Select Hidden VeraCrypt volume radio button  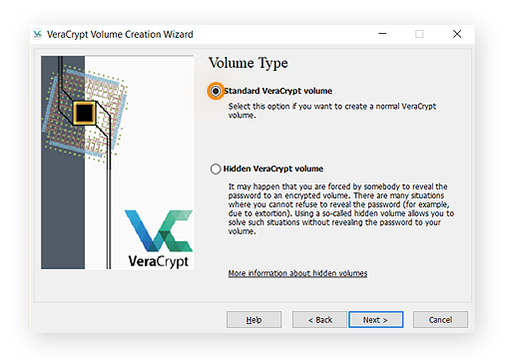pyautogui.click(x=216, y=169)
